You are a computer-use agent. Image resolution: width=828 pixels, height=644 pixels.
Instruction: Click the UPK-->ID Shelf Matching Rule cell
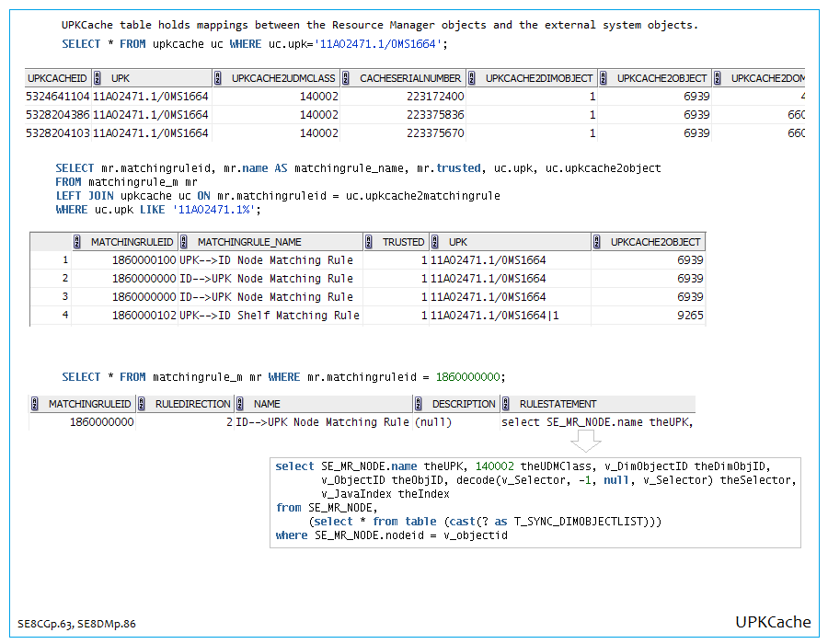click(270, 316)
